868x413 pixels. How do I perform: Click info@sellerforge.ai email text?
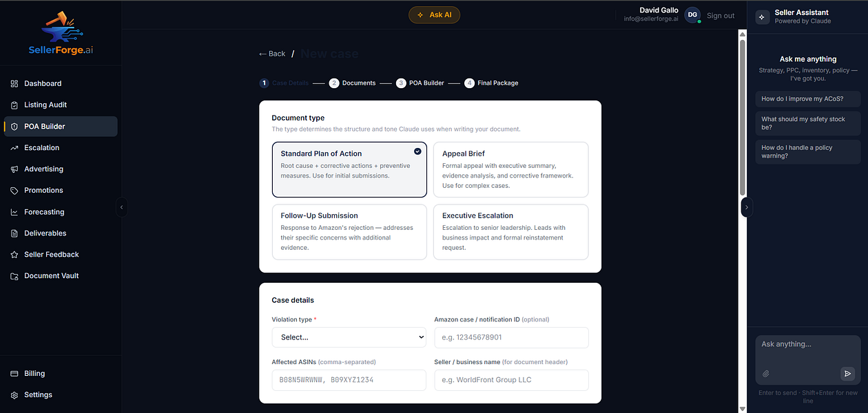tap(651, 19)
